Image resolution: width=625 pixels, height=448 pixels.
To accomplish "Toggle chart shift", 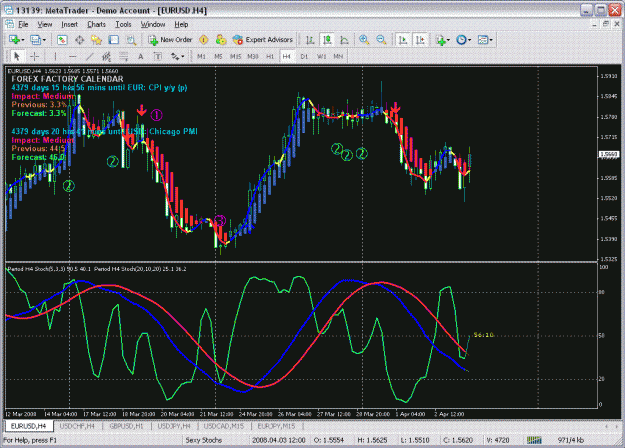I will 420,40.
